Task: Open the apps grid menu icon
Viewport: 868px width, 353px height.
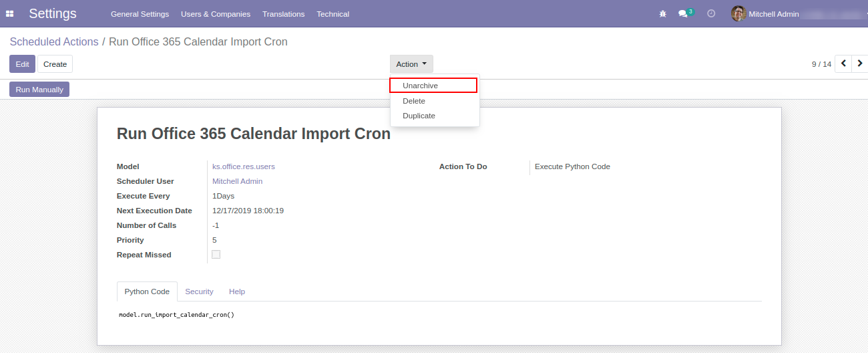Action: click(x=10, y=14)
